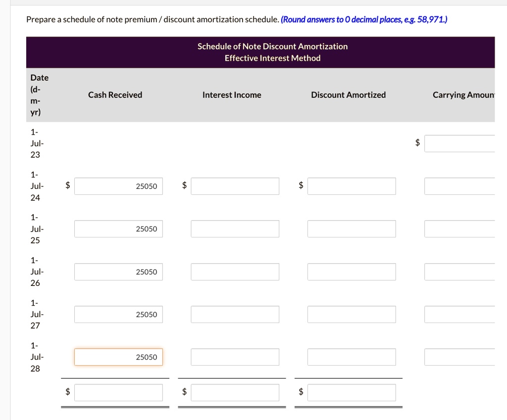Screen dimensions: 507x420
Task: Click Interest Income field for 1-Jul-25
Action: tap(235, 229)
